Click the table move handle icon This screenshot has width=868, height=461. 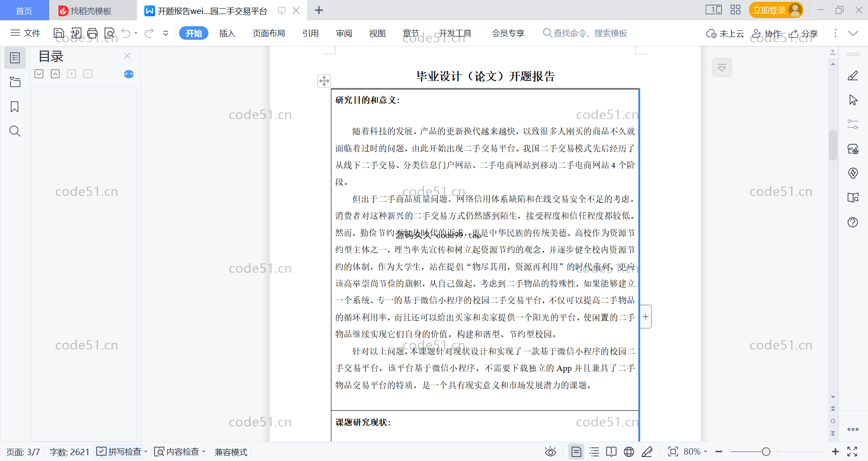coord(324,81)
